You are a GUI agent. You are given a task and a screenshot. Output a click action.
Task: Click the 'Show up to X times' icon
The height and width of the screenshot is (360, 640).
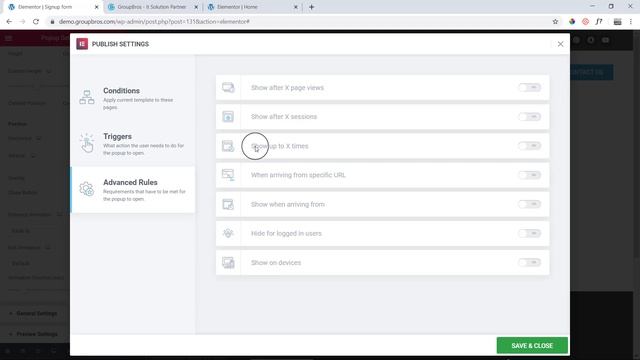click(x=228, y=146)
